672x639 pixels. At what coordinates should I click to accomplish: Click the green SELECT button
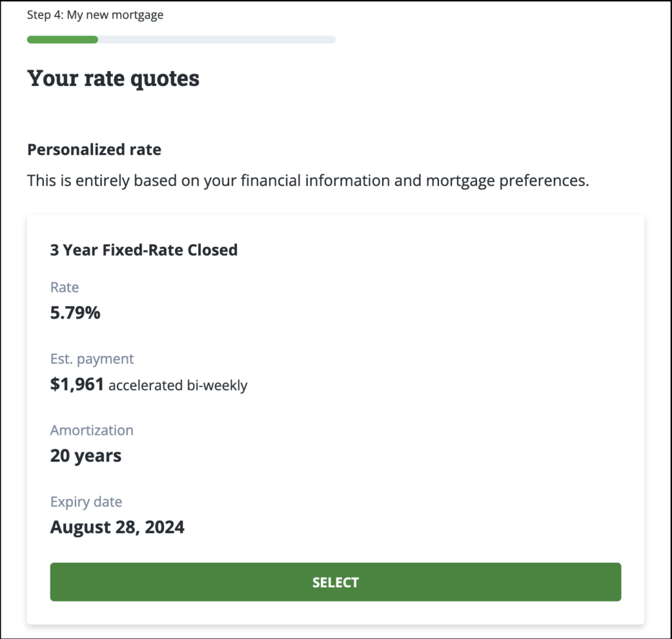(x=335, y=582)
